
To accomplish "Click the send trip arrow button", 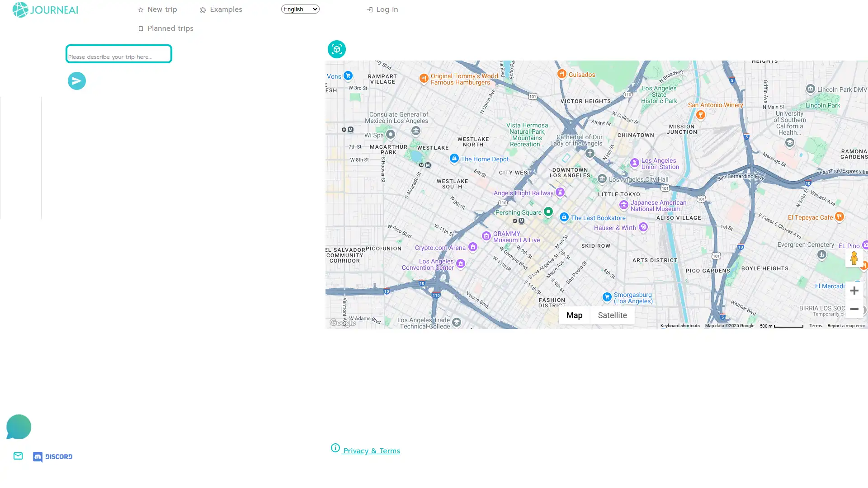I will pyautogui.click(x=77, y=81).
